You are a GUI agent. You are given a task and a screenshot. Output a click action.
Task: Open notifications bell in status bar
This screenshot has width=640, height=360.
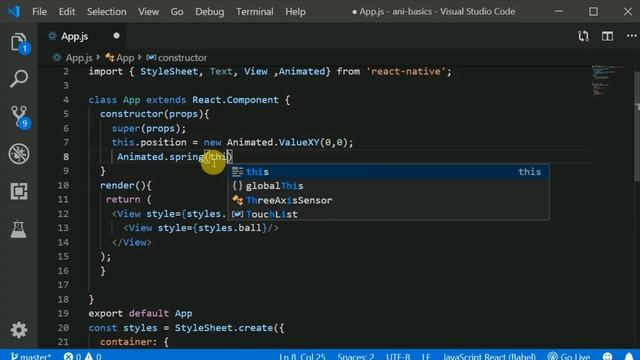point(629,356)
